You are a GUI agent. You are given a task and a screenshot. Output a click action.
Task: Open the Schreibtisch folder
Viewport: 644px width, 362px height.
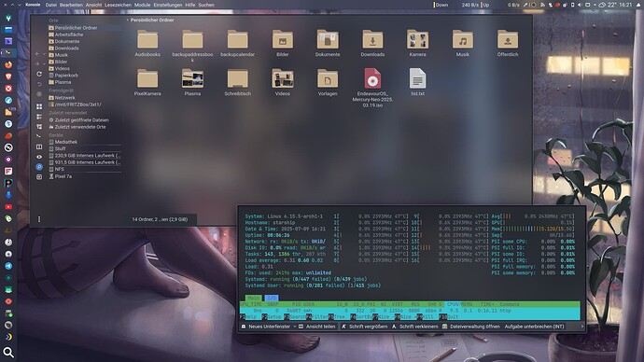point(237,82)
